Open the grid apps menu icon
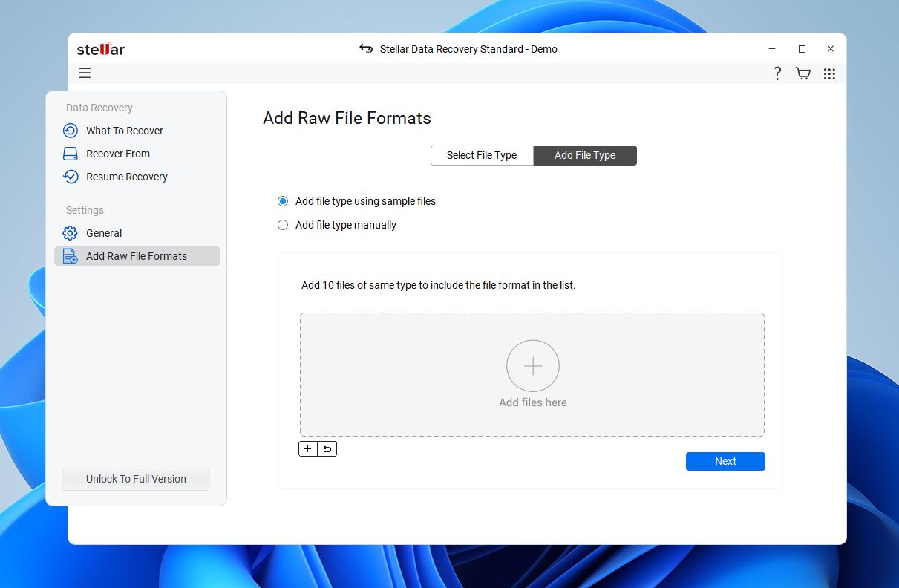The image size is (899, 588). click(x=829, y=73)
